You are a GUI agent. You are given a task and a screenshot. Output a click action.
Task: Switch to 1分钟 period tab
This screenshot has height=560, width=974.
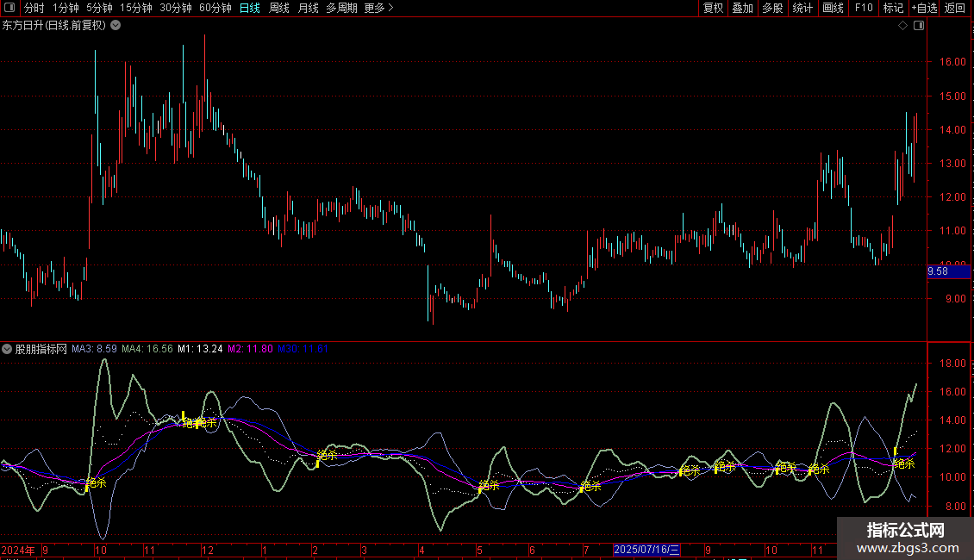pyautogui.click(x=66, y=8)
